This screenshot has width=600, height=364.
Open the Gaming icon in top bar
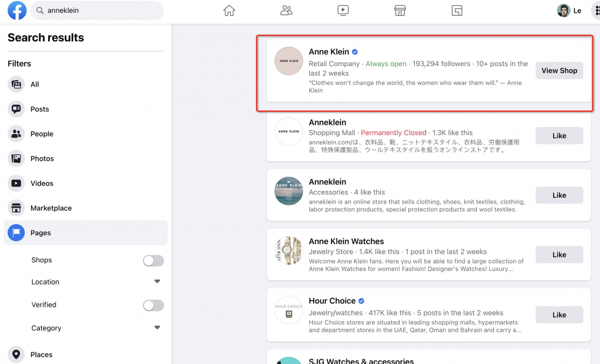(x=457, y=11)
